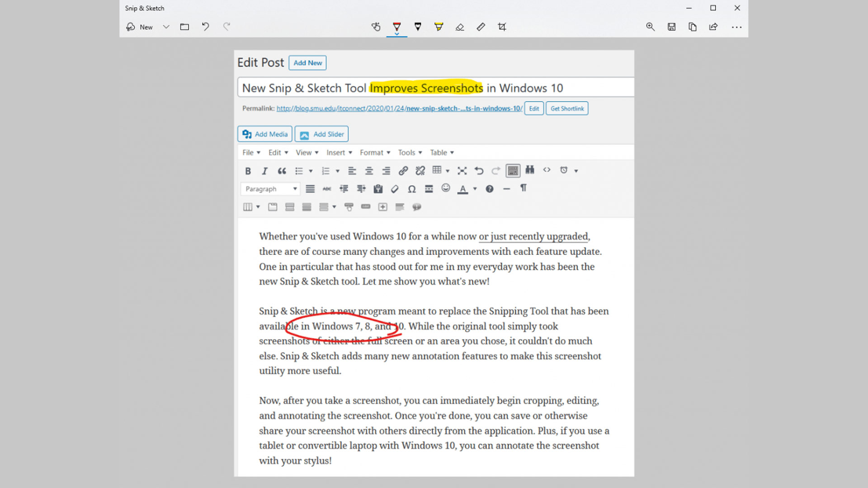The width and height of the screenshot is (868, 488).
Task: Insert special character omega
Action: click(x=412, y=189)
